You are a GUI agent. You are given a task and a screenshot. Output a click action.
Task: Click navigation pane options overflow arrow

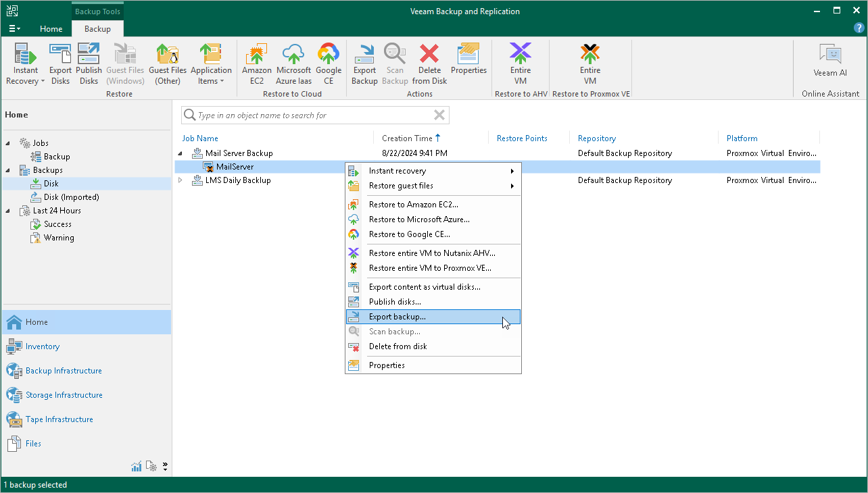tap(166, 467)
